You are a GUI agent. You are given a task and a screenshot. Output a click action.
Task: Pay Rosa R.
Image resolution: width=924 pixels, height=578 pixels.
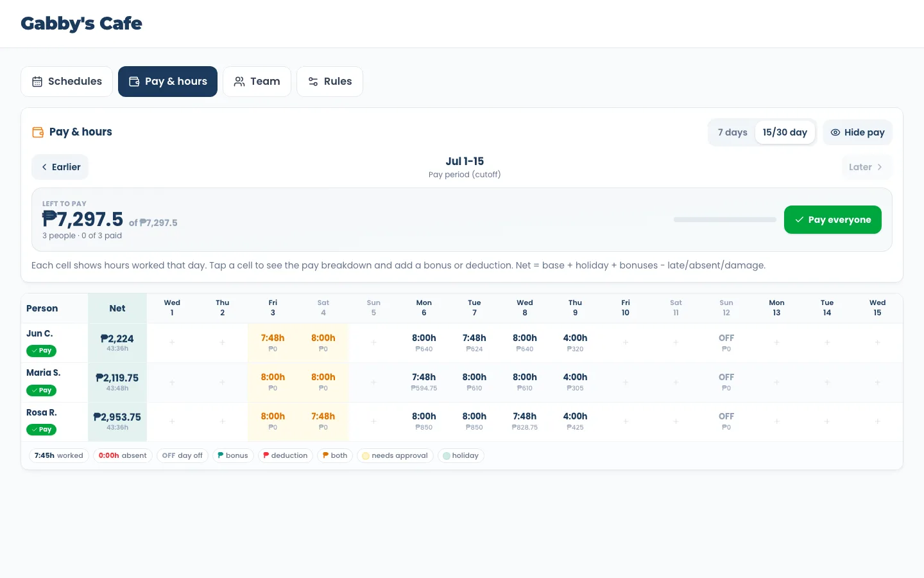[x=41, y=430]
